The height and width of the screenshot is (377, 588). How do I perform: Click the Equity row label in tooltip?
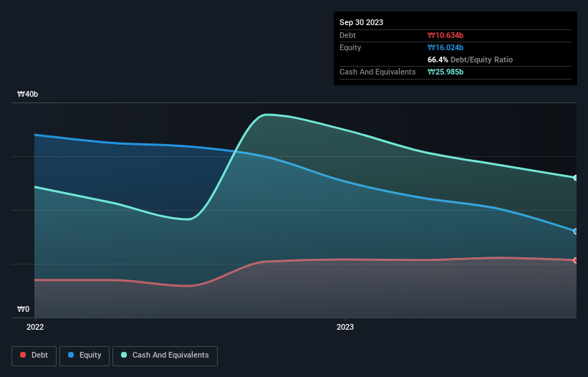point(350,47)
